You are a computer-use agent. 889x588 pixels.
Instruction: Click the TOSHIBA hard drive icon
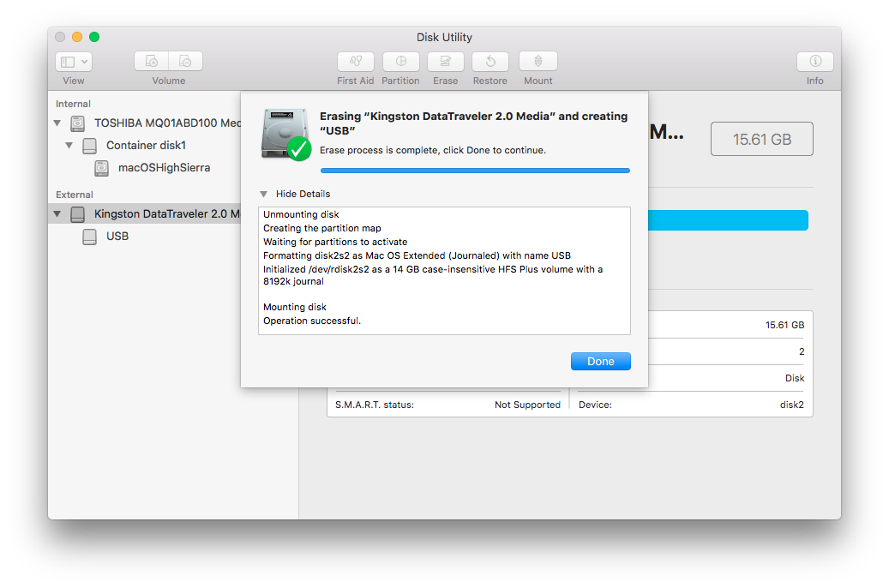[78, 123]
